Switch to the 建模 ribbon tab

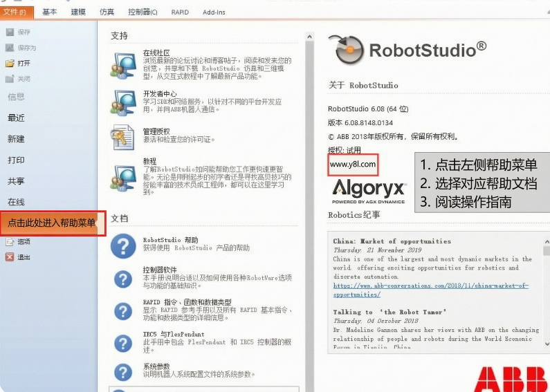tap(78, 12)
